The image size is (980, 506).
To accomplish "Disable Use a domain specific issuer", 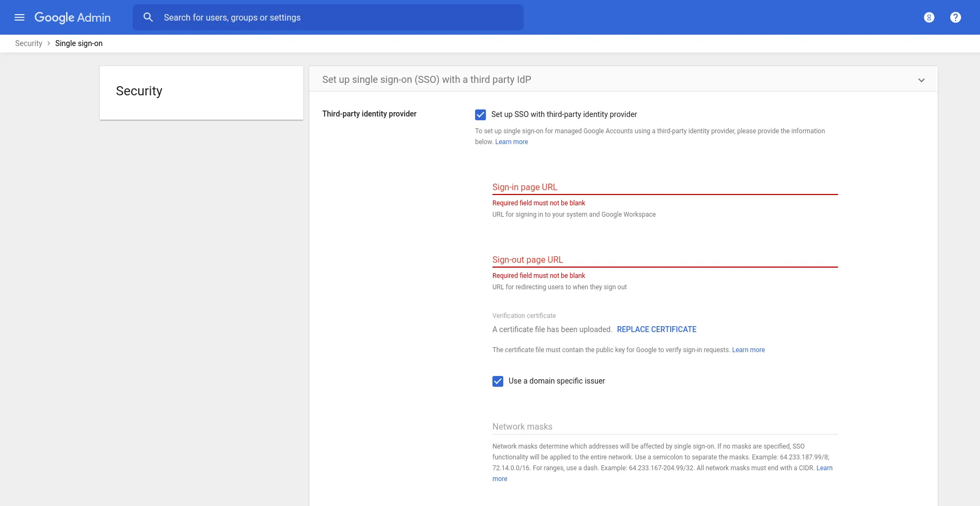I will point(497,381).
